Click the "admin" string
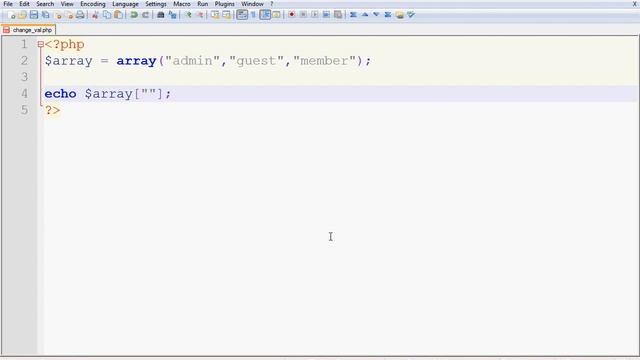 pyautogui.click(x=192, y=61)
